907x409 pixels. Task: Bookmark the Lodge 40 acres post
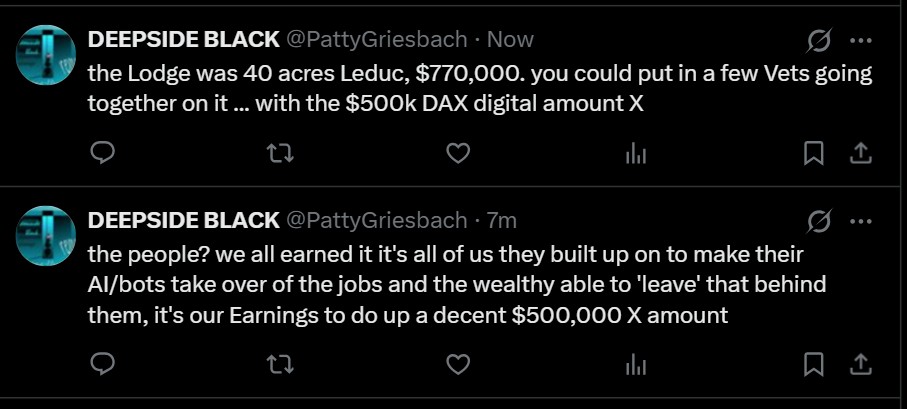pos(814,153)
